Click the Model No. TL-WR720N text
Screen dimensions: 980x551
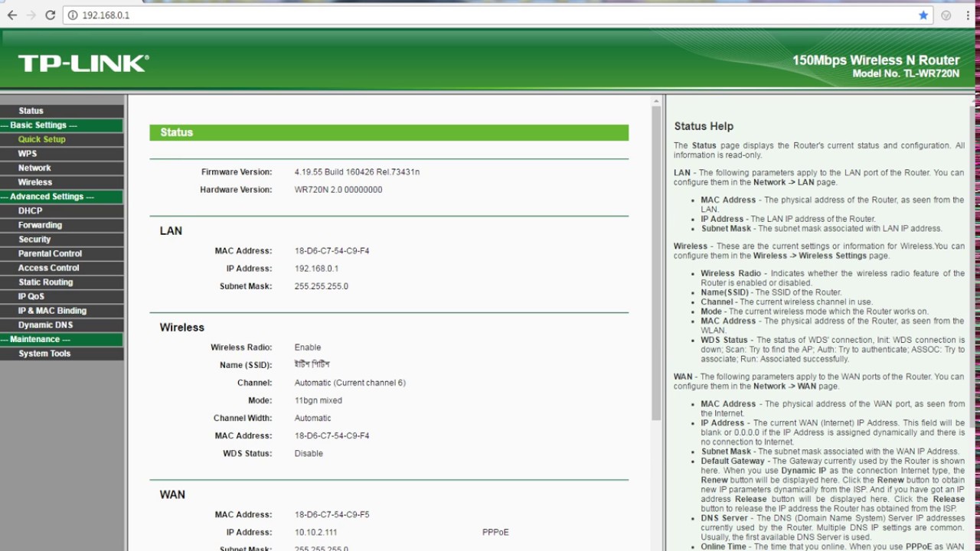point(906,73)
